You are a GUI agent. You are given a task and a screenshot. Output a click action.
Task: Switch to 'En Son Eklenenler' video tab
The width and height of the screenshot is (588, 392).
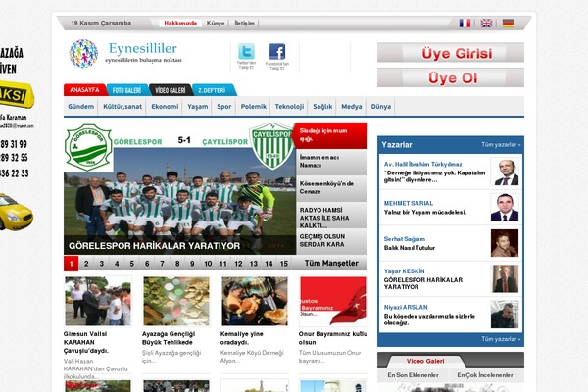(413, 375)
